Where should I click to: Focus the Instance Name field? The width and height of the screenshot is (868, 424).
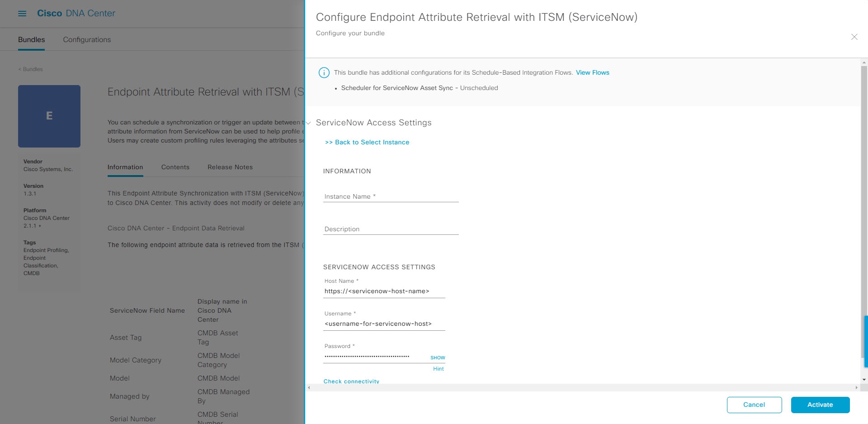(x=391, y=196)
